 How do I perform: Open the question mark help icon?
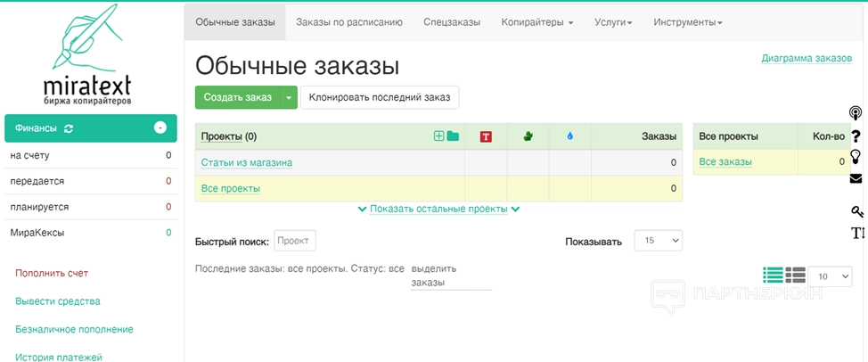856,136
